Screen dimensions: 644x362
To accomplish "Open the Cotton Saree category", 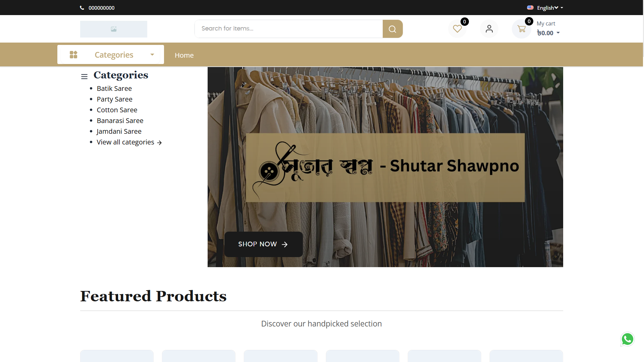I will (x=117, y=110).
